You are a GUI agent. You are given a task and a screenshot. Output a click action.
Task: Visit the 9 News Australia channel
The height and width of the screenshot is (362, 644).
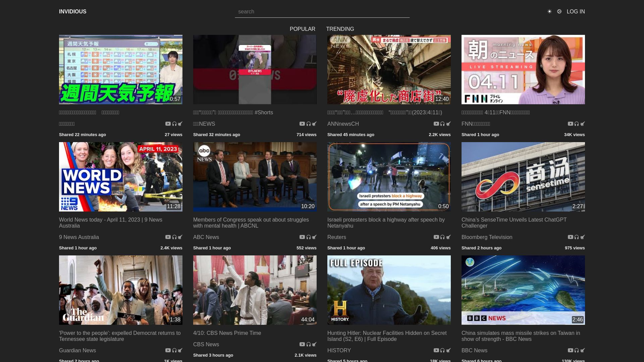[x=79, y=237]
